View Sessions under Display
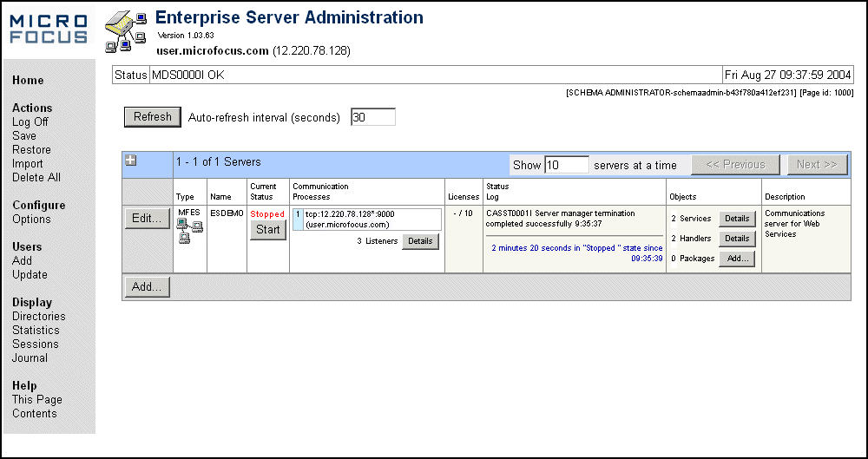Screen dimensions: 868x459 [36, 344]
